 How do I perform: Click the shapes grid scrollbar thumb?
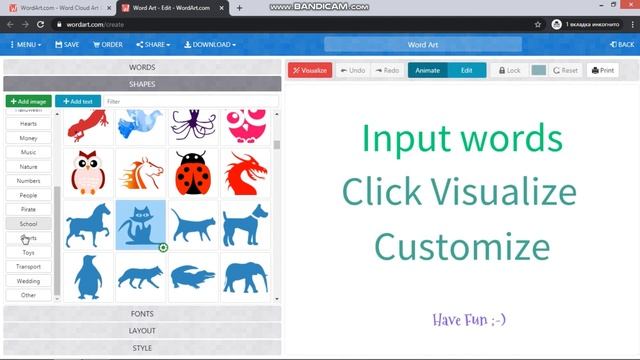coord(277,144)
